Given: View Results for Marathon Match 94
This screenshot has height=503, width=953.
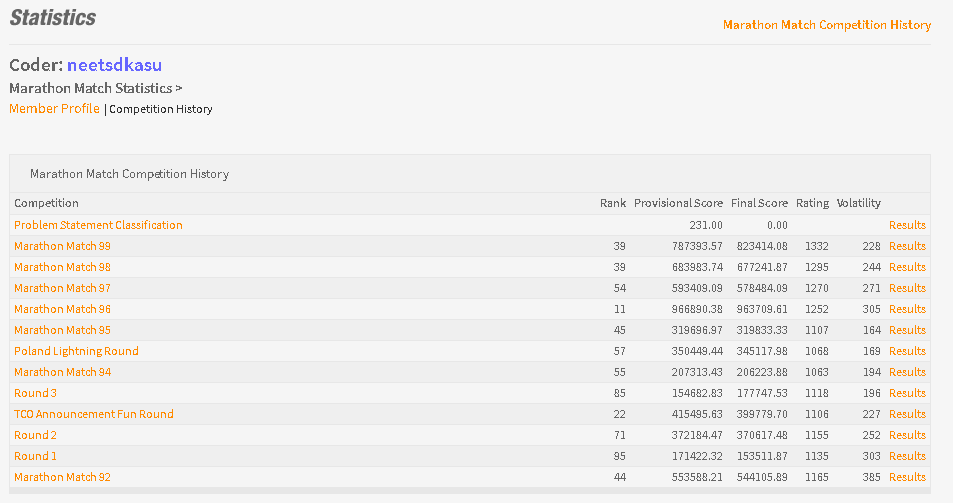Looking at the screenshot, I should pyautogui.click(x=907, y=372).
